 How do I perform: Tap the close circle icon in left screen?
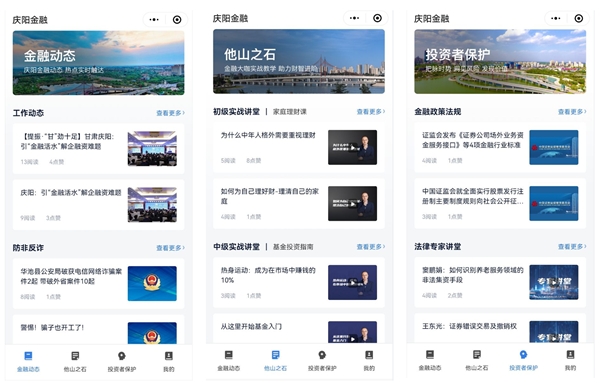click(x=177, y=20)
